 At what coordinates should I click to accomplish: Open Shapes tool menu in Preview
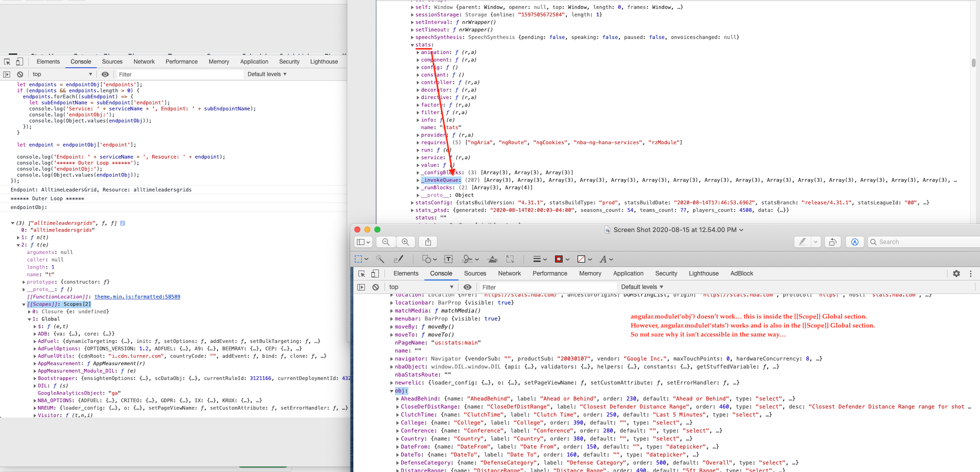[429, 259]
